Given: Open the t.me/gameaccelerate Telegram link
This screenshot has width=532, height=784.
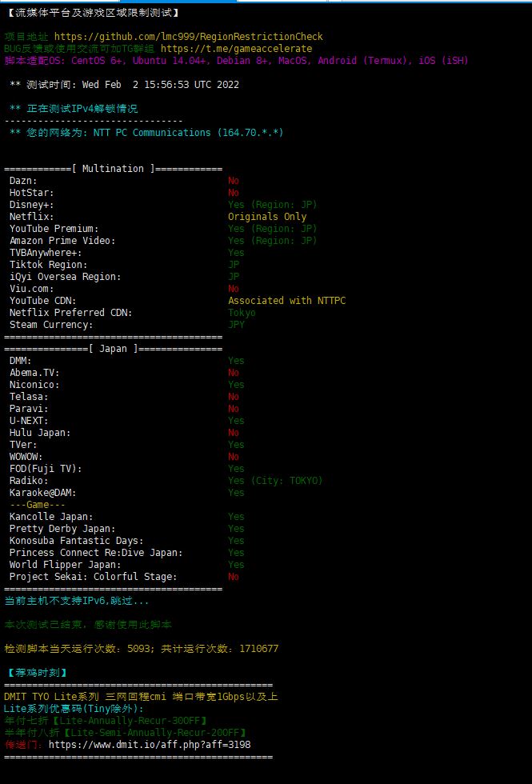Looking at the screenshot, I should pos(237,49).
